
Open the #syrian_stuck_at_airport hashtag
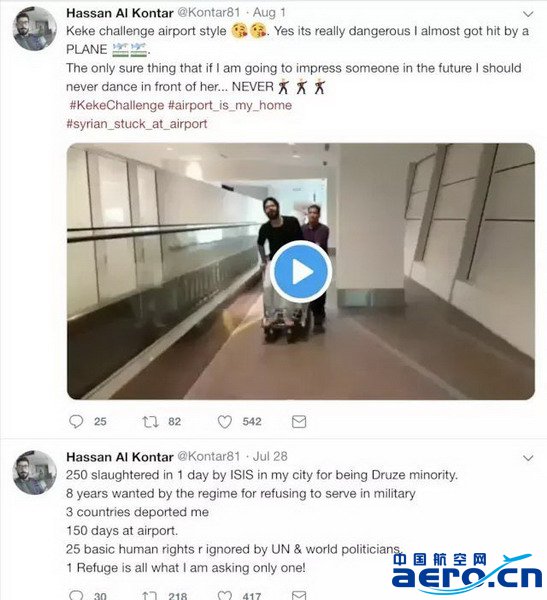137,124
